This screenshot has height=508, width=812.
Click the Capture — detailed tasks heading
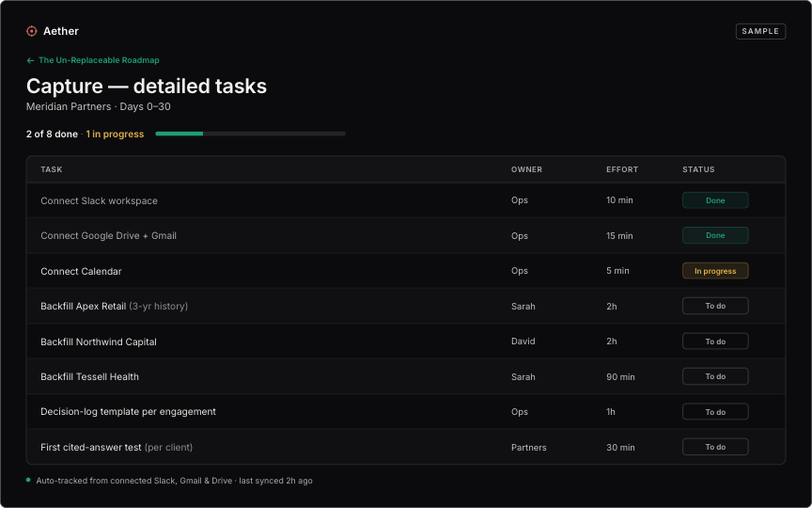pos(147,86)
